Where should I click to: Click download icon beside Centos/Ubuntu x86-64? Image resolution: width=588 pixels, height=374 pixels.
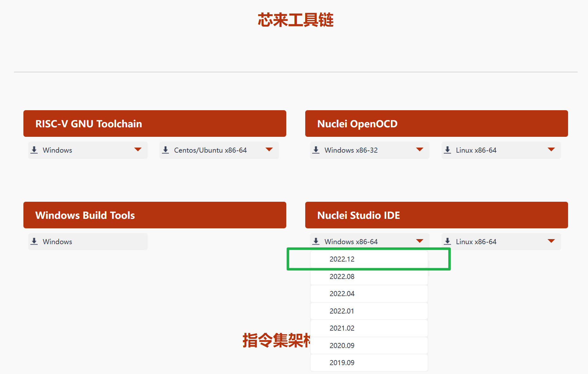coord(165,150)
